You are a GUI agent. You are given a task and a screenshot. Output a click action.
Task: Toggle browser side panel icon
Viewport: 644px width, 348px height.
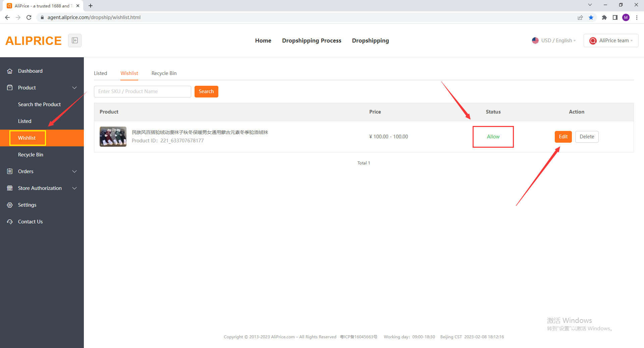(615, 17)
